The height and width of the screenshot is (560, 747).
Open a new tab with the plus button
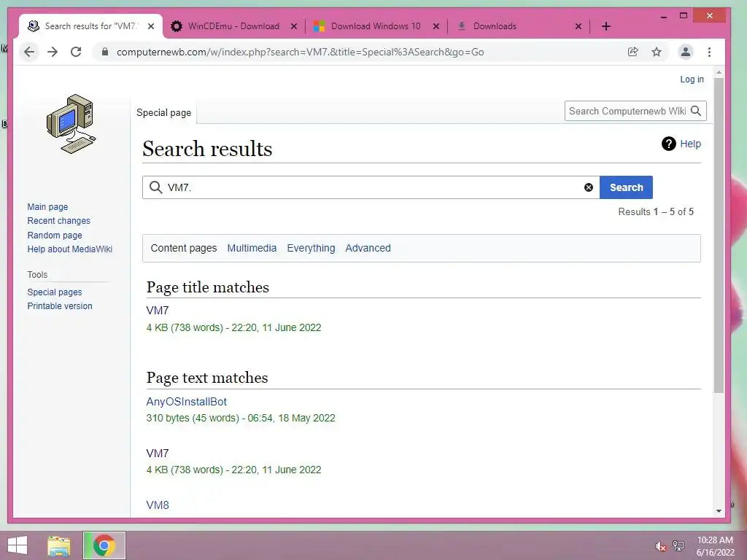(x=606, y=26)
